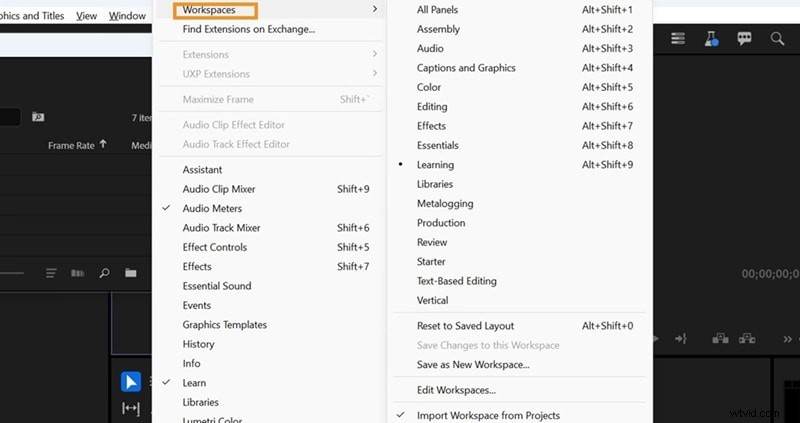Click Save as New Workspace...

(473, 365)
